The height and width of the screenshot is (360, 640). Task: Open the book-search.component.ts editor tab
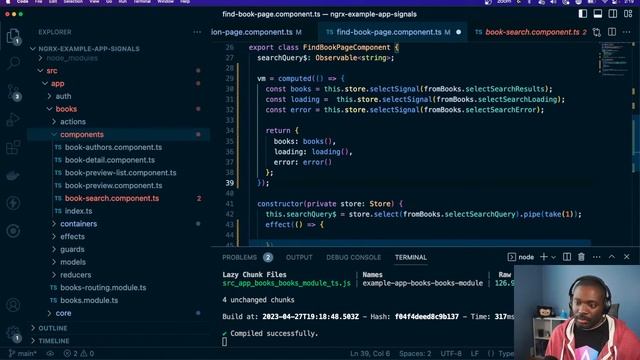[531, 32]
